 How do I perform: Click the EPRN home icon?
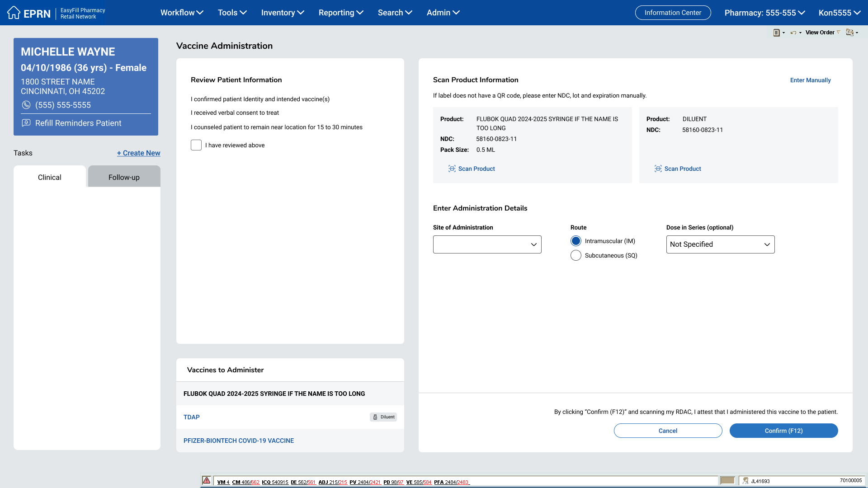(x=14, y=13)
